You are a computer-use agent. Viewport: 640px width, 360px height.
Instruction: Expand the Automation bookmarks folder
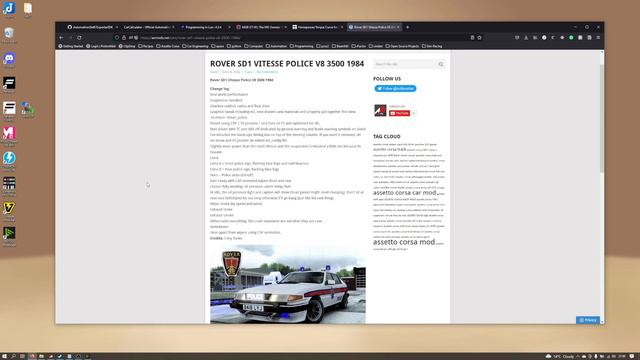pos(276,46)
